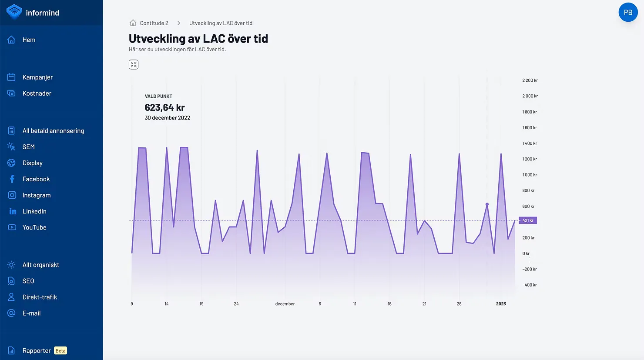Click the Kampanjer calendar icon
Screen dimensions: 644x360
point(12,77)
